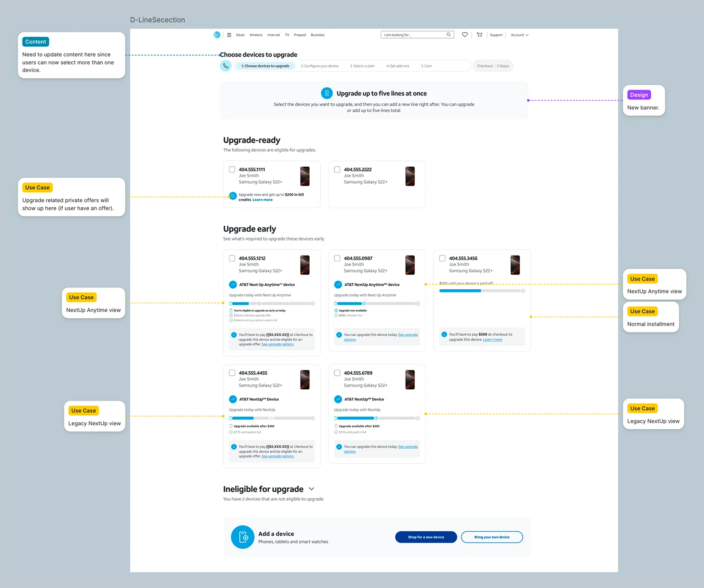Click the NextUp icon on 404.555.6789 card
Viewport: 704px width, 588px height.
click(338, 399)
